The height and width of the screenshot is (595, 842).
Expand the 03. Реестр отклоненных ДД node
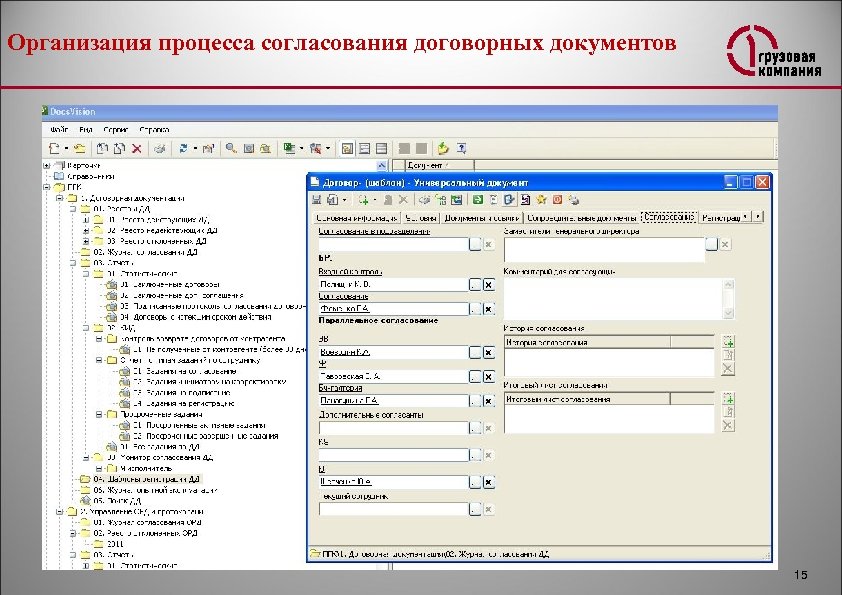coord(85,241)
